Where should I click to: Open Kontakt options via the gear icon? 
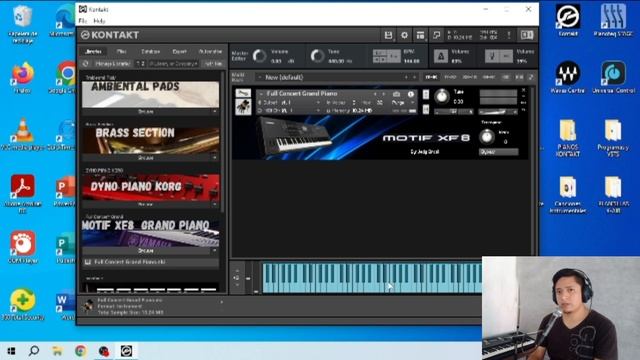tap(404, 36)
